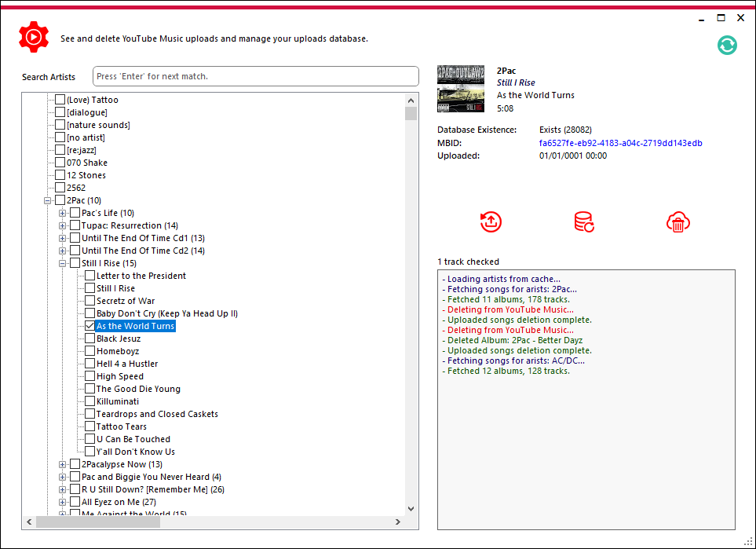Check the [nature sounds] checkbox

60,124
